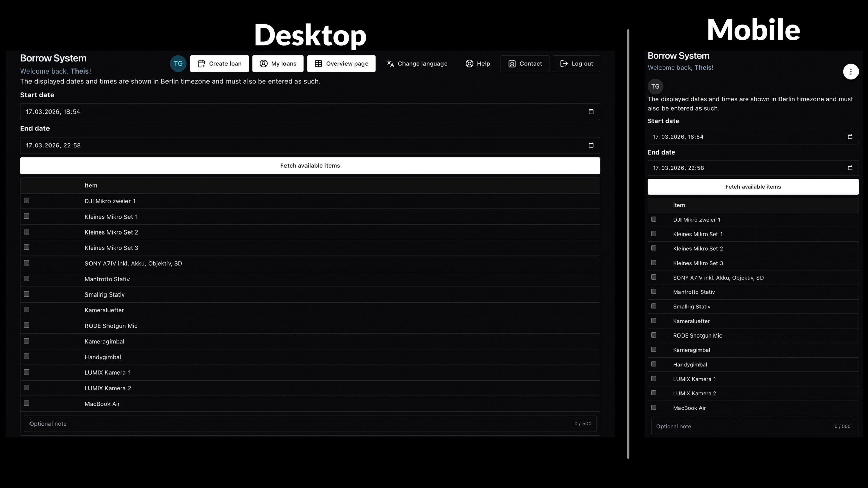This screenshot has width=868, height=488.
Task: Check the desktop DJI Mikro zweier 1 checkbox
Action: (27, 201)
